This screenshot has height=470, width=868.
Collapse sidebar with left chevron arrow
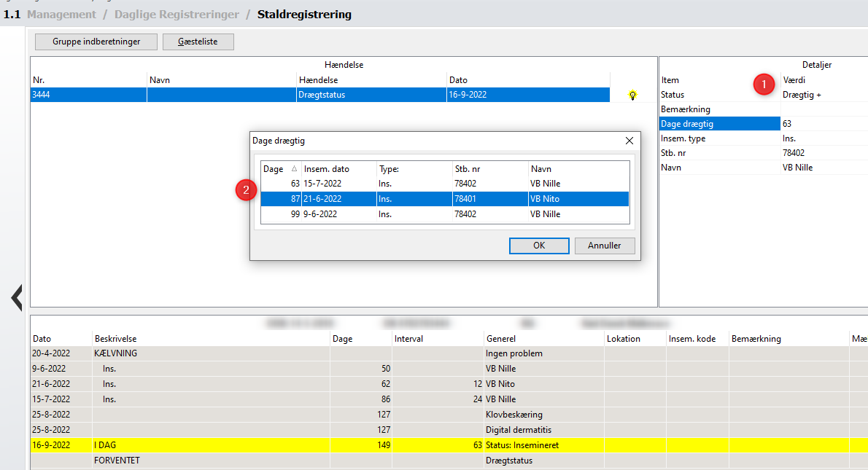coord(16,297)
